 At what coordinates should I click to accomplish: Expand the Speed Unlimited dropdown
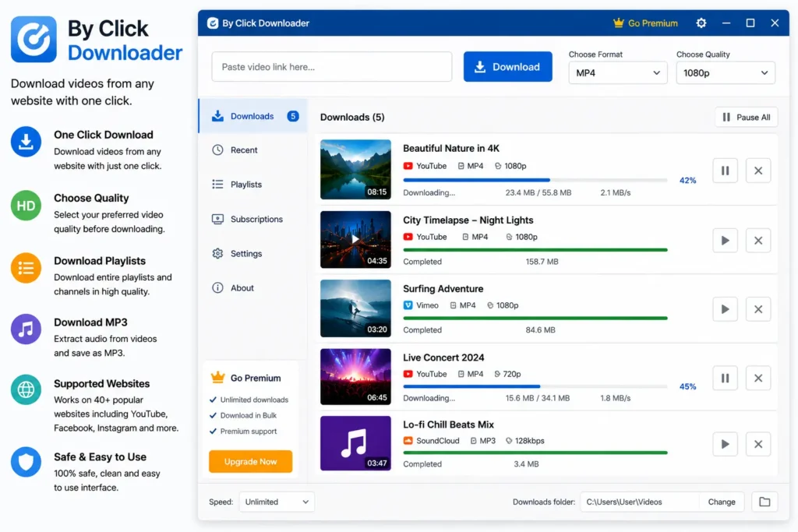click(x=277, y=502)
